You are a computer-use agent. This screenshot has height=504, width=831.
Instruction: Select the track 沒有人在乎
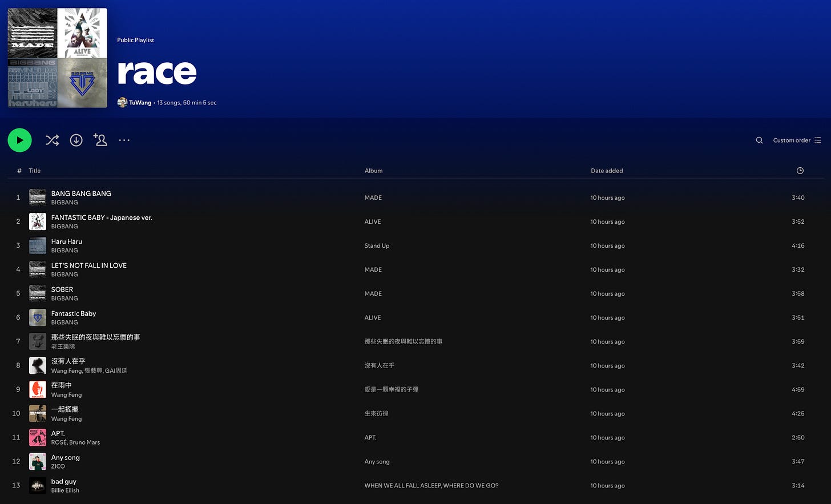(x=68, y=361)
